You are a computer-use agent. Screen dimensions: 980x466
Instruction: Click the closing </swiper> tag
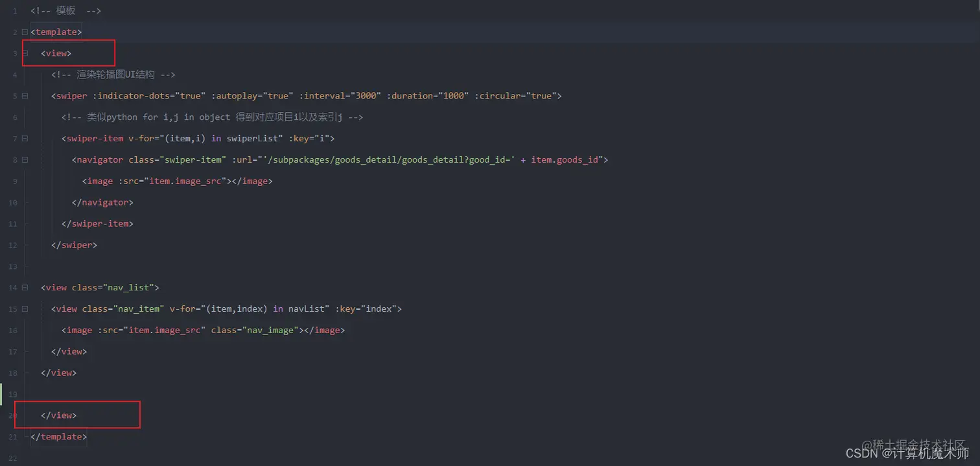[75, 245]
